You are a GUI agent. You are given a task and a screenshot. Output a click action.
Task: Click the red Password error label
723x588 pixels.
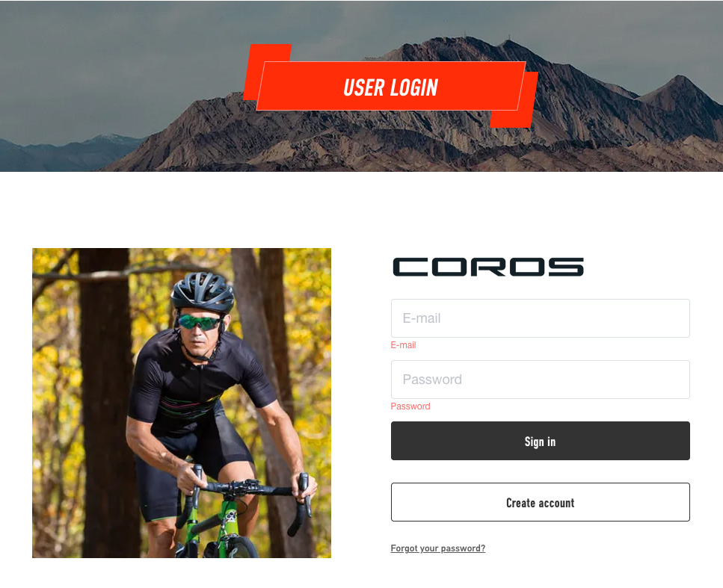point(410,406)
